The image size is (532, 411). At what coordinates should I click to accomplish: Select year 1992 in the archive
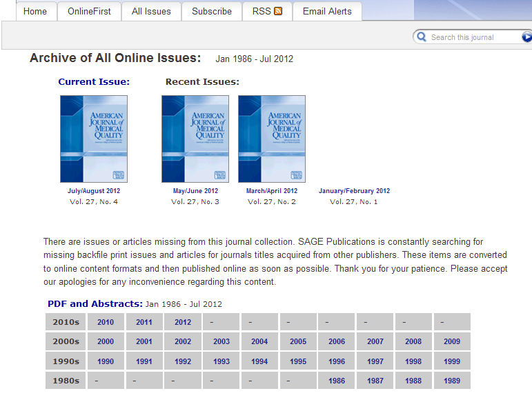point(183,361)
